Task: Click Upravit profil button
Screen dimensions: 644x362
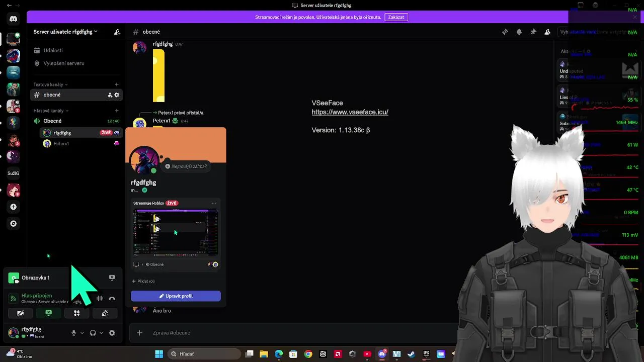Action: (176, 296)
